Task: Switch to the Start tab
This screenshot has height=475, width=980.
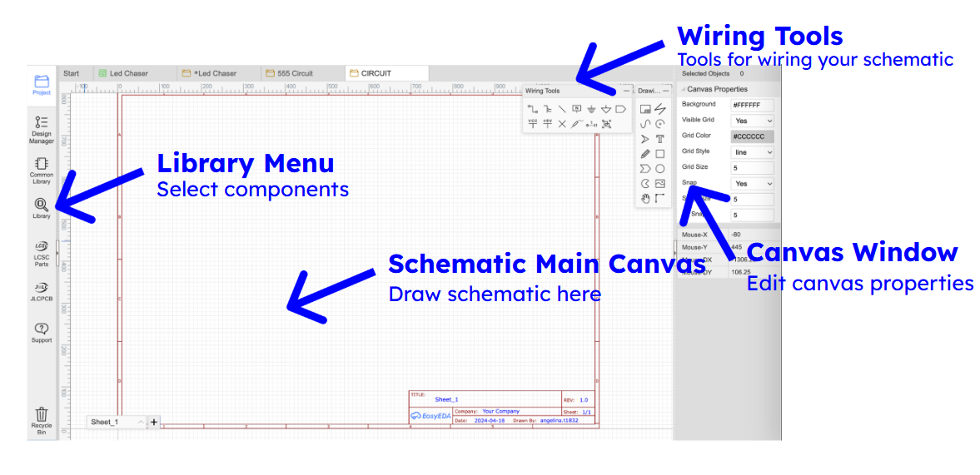Action: (x=72, y=73)
